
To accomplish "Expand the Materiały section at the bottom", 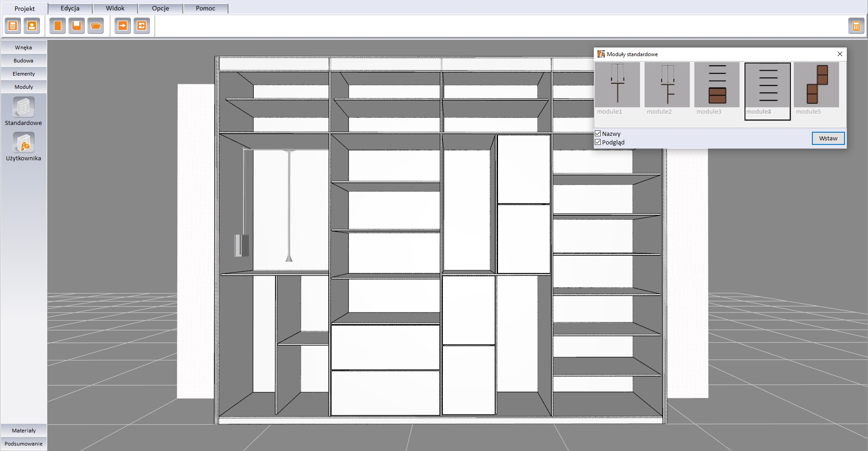I will 24,431.
